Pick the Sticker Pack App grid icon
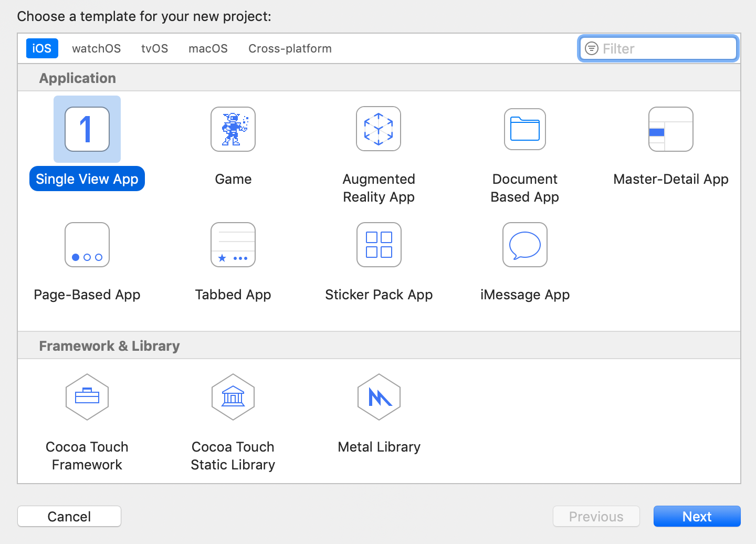 [379, 245]
